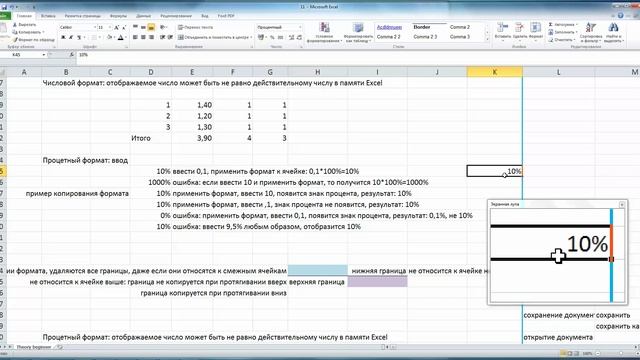Click Format Painter (Формат по образцу)

tap(33, 40)
